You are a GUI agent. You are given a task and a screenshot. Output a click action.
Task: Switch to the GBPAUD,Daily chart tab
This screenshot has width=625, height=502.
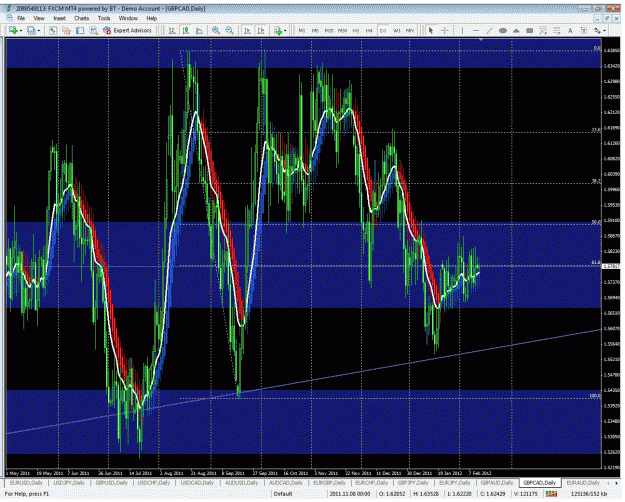[x=497, y=483]
